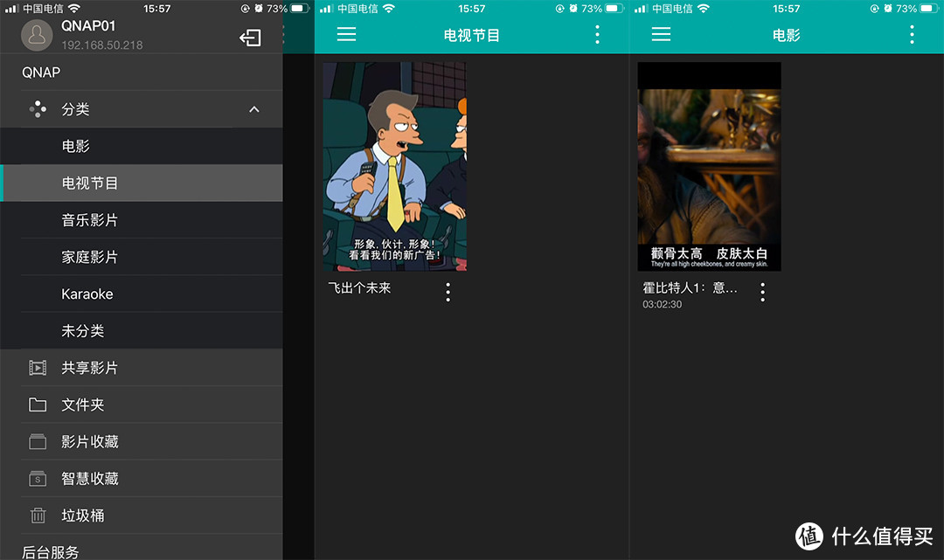
Task: Tap the 分类 dots icon
Action: tap(38, 109)
